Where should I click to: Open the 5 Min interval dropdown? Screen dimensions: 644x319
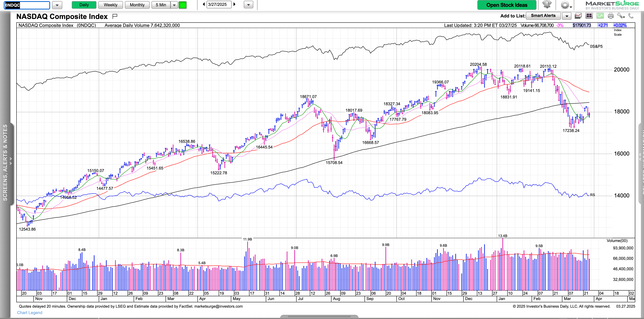point(174,5)
